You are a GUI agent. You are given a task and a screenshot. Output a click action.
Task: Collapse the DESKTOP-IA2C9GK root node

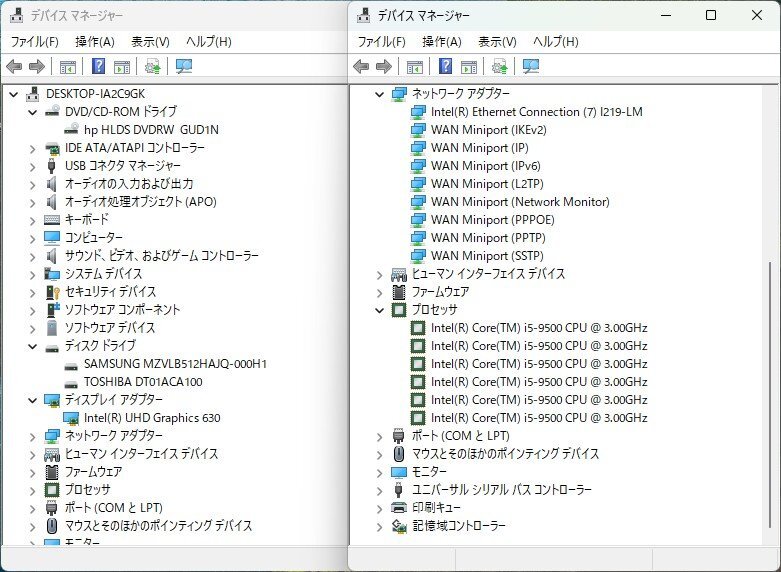tap(13, 94)
